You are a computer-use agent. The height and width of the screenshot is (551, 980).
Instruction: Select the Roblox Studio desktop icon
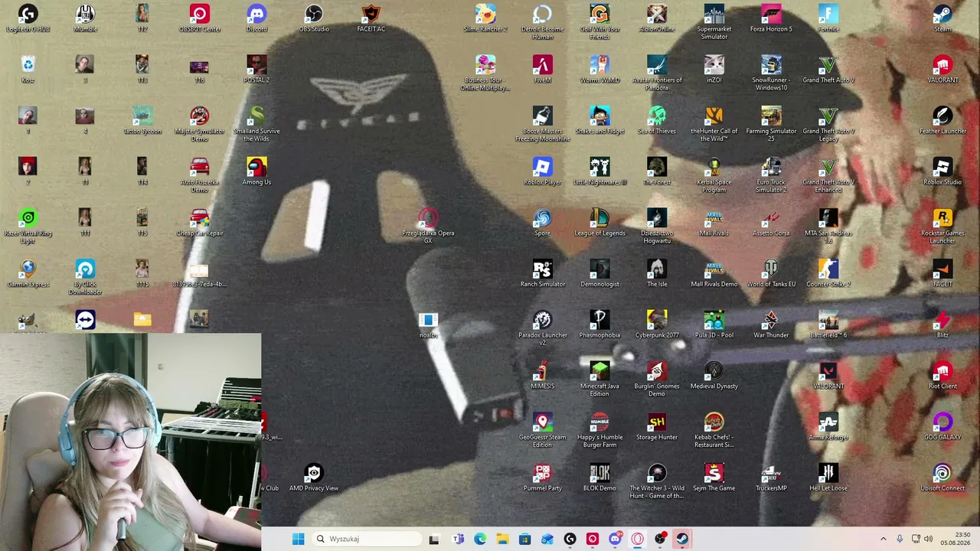pyautogui.click(x=942, y=172)
